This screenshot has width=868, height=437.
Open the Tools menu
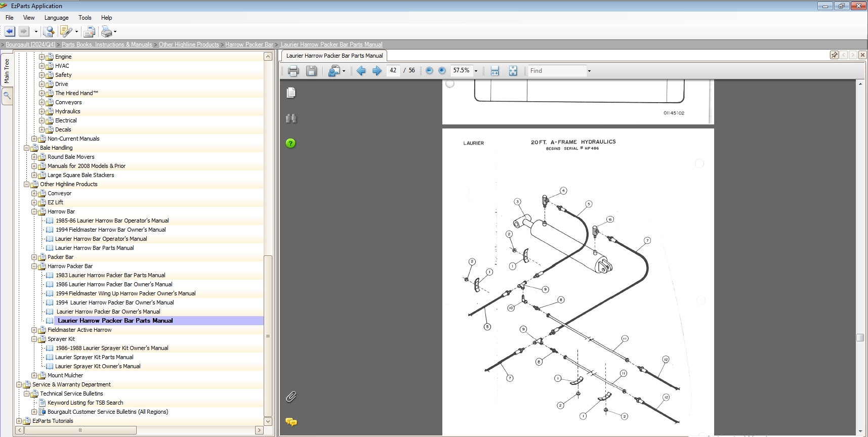85,18
